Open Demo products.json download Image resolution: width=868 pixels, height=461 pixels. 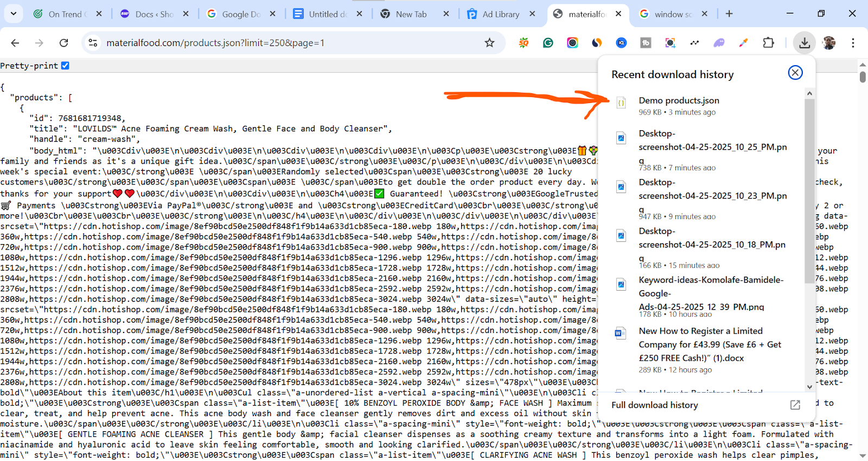click(x=703, y=106)
